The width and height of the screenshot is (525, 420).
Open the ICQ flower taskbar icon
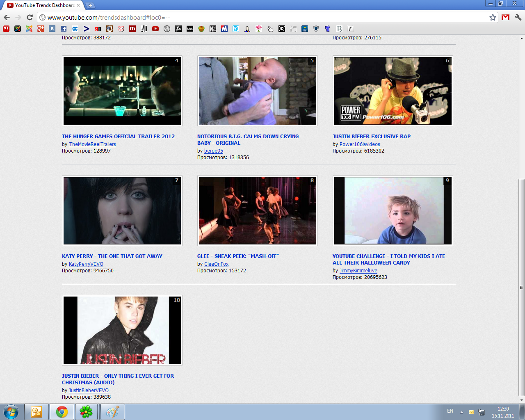tap(86, 412)
